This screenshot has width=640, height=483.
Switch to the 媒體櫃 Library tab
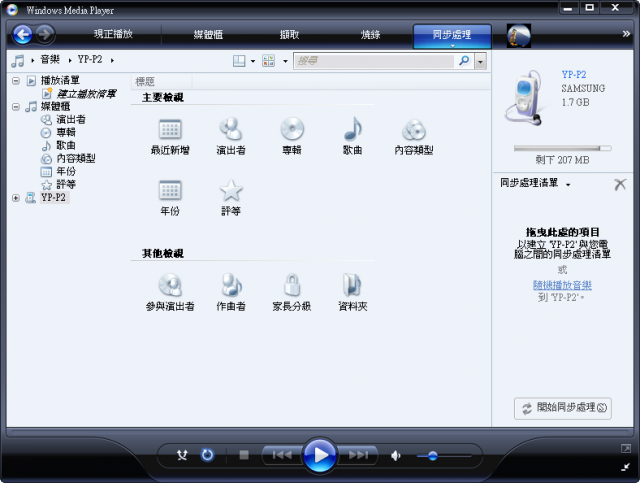pos(208,35)
